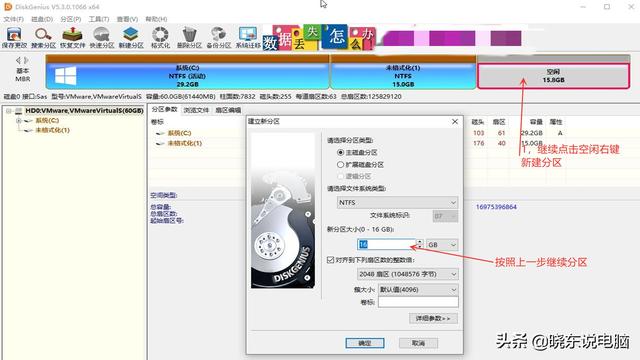Maximize the DiskGenius window
Screen dimensions: 640x360
[607, 7]
